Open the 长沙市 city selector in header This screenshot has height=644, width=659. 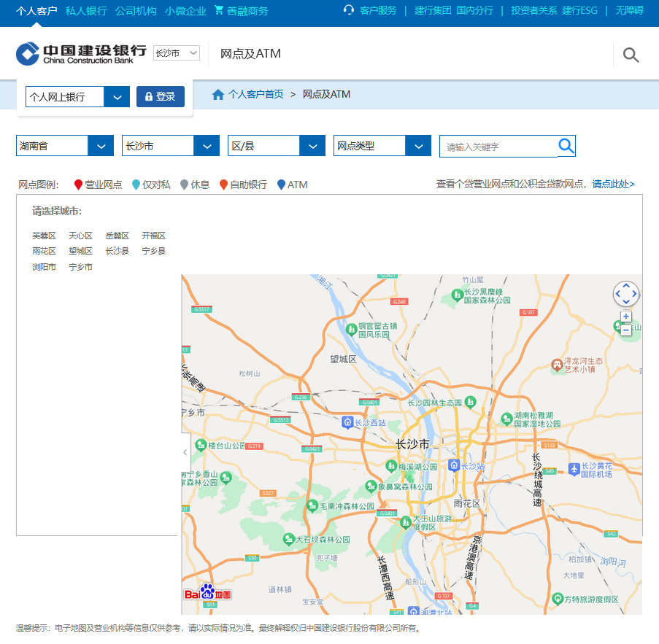coord(177,53)
